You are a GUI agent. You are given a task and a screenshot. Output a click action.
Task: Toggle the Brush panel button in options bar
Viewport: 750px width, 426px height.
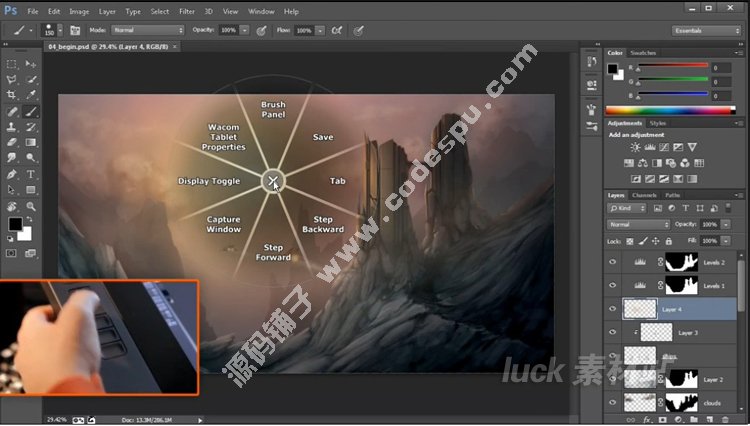pyautogui.click(x=75, y=31)
